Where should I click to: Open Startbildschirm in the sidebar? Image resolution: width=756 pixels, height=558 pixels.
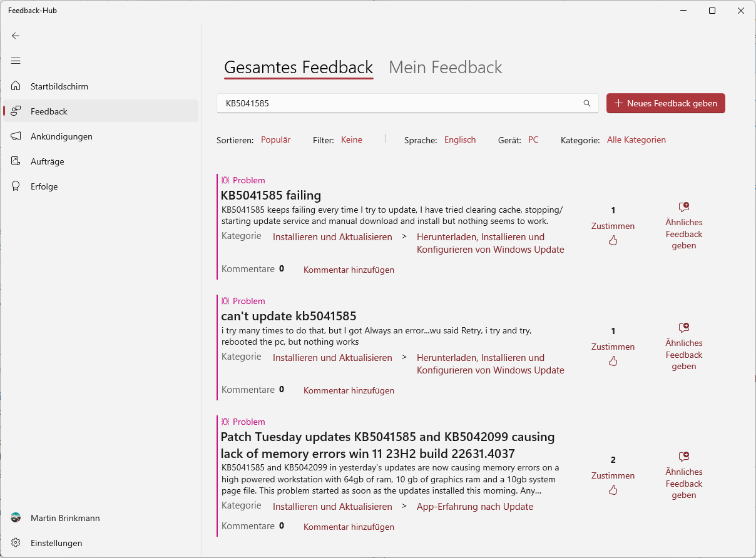click(101, 86)
